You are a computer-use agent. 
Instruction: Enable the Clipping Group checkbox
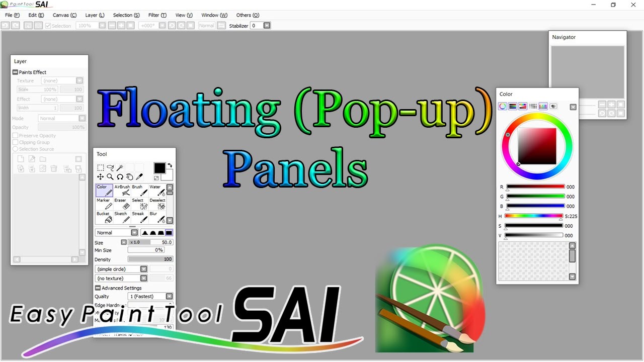coord(15,142)
